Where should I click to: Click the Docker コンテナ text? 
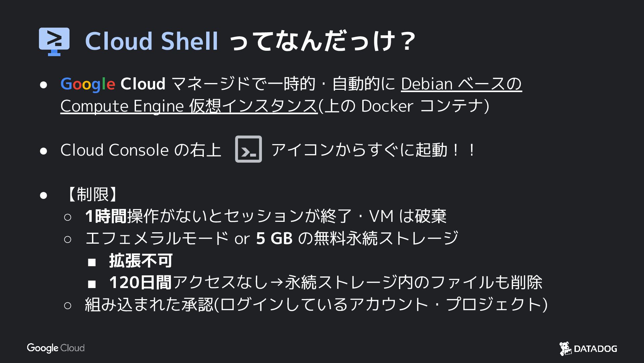point(425,106)
